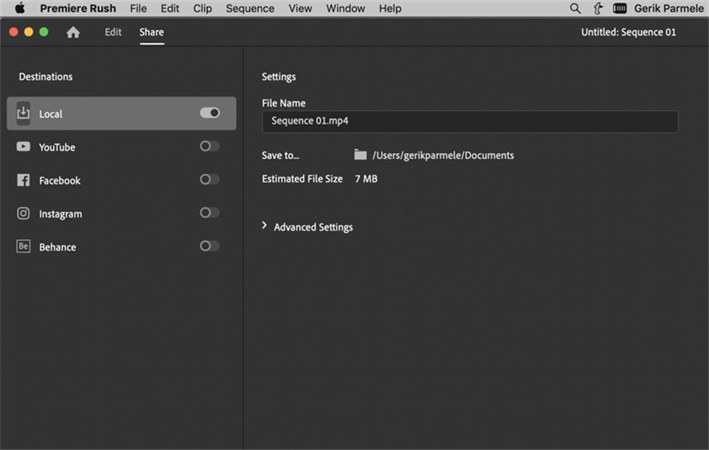This screenshot has width=709, height=450.
Task: Open Spotlight search in the menu bar
Action: click(x=575, y=8)
